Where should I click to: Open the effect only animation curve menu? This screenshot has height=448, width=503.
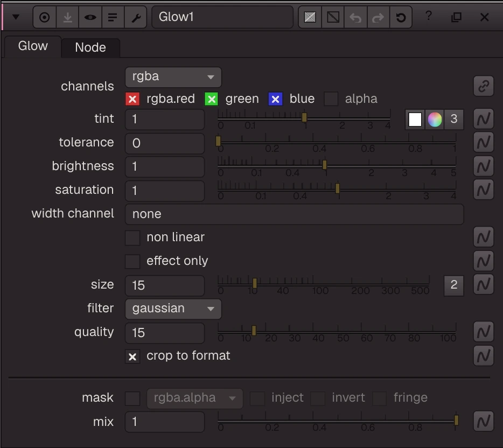click(484, 261)
